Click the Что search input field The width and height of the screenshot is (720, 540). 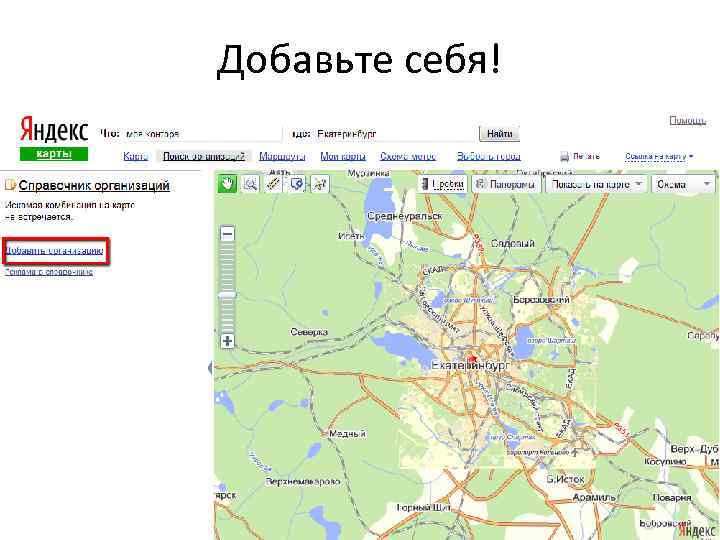pos(202,134)
